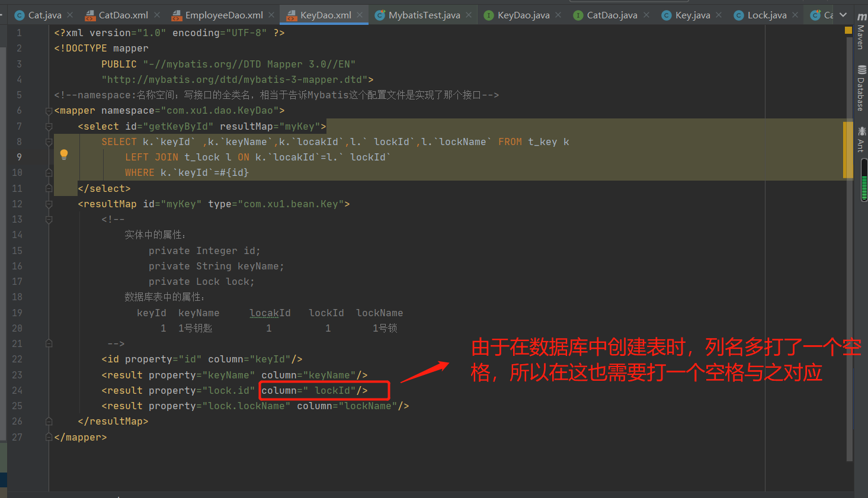Click the memory indicator bar on the right strip
The height and width of the screenshot is (498, 868).
click(864, 181)
